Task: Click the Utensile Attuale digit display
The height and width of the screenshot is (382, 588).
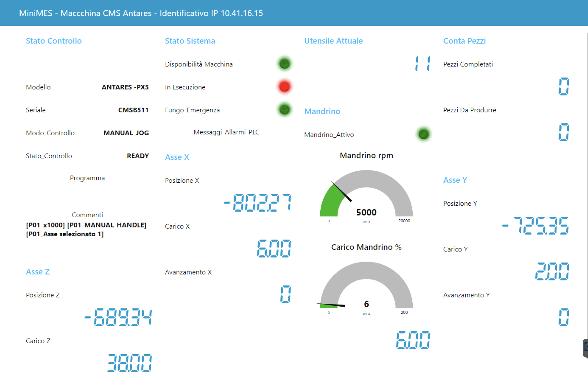Action: tap(423, 64)
